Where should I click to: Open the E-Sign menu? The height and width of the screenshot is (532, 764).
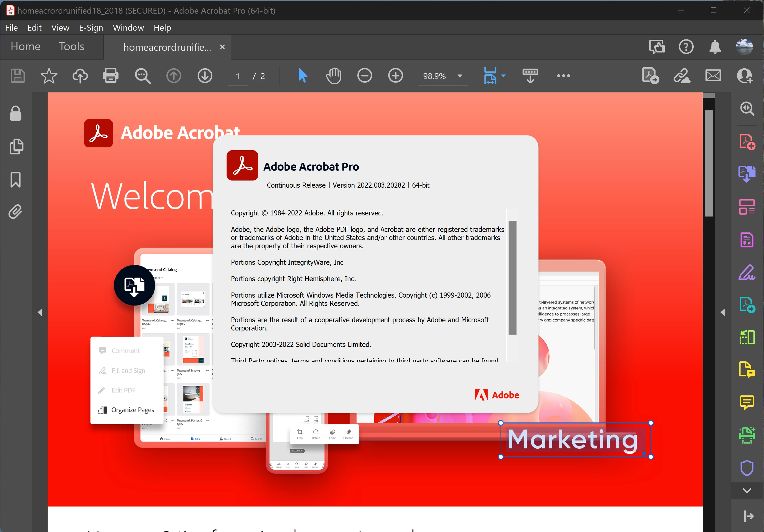[91, 27]
